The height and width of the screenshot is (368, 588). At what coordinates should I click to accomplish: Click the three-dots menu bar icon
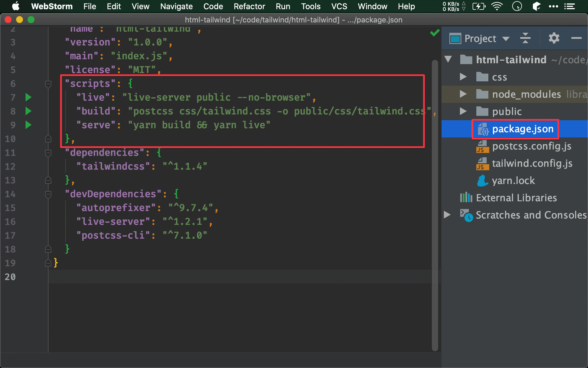click(x=553, y=6)
